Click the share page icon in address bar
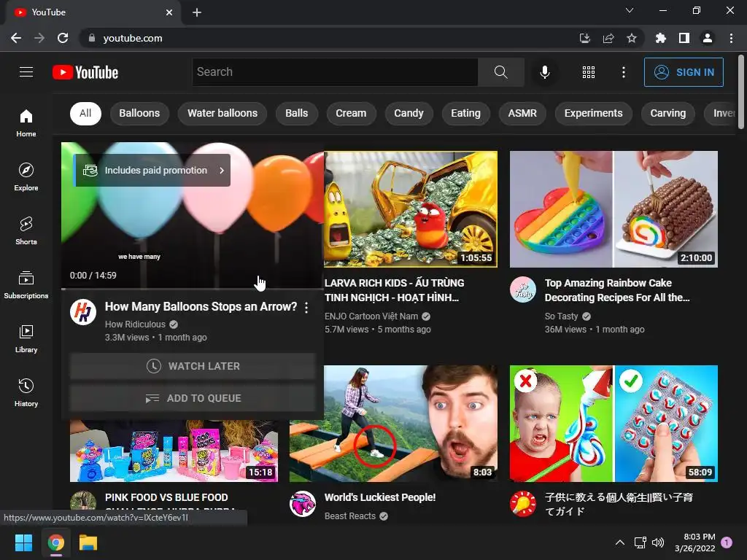Viewport: 747px width, 560px height. coord(608,38)
